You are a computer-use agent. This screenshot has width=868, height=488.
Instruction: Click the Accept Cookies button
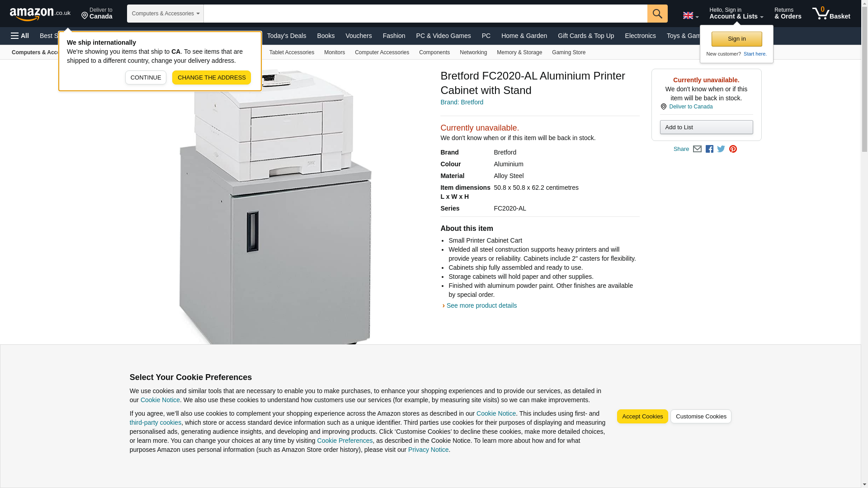click(x=642, y=417)
